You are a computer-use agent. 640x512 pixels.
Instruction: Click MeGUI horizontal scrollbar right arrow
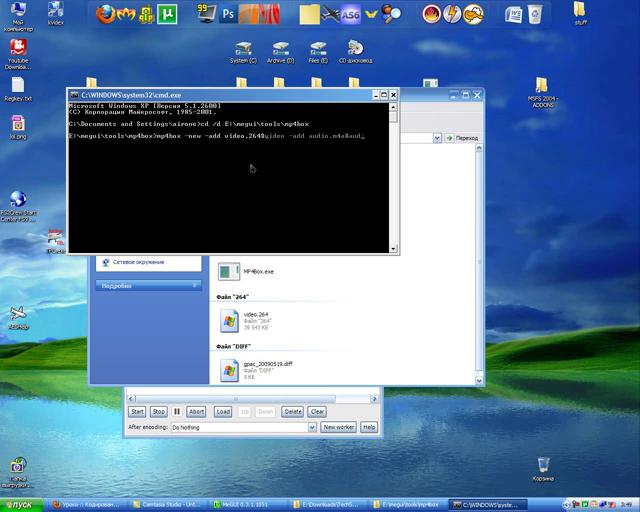374,398
